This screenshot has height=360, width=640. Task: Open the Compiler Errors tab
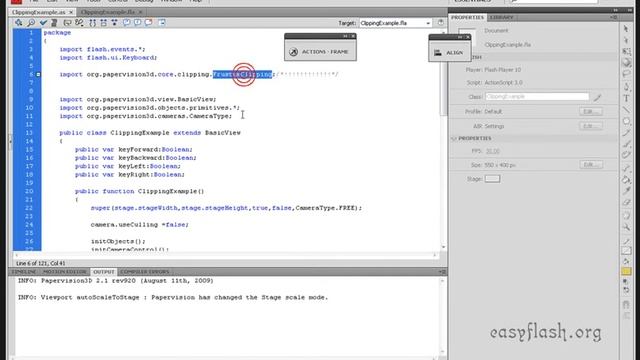(144, 272)
